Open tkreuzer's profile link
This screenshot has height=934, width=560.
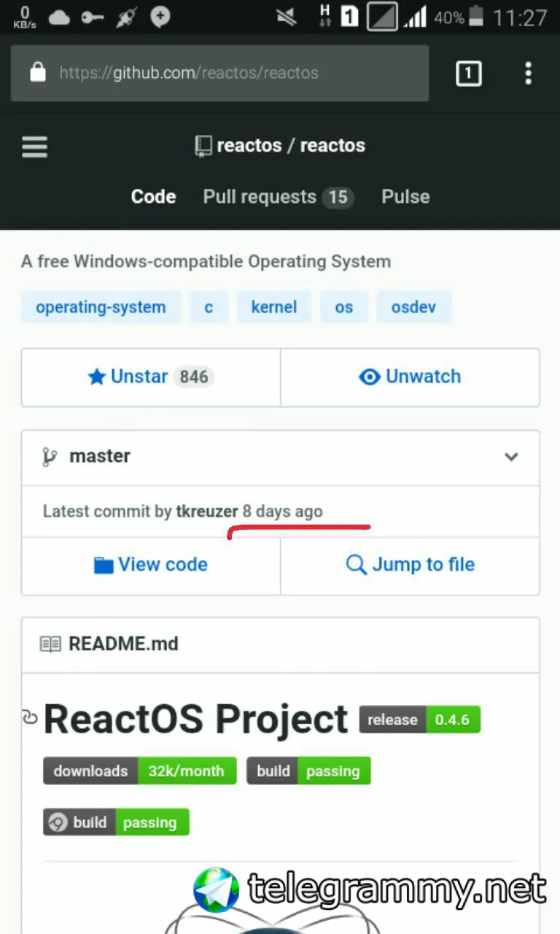tap(207, 512)
